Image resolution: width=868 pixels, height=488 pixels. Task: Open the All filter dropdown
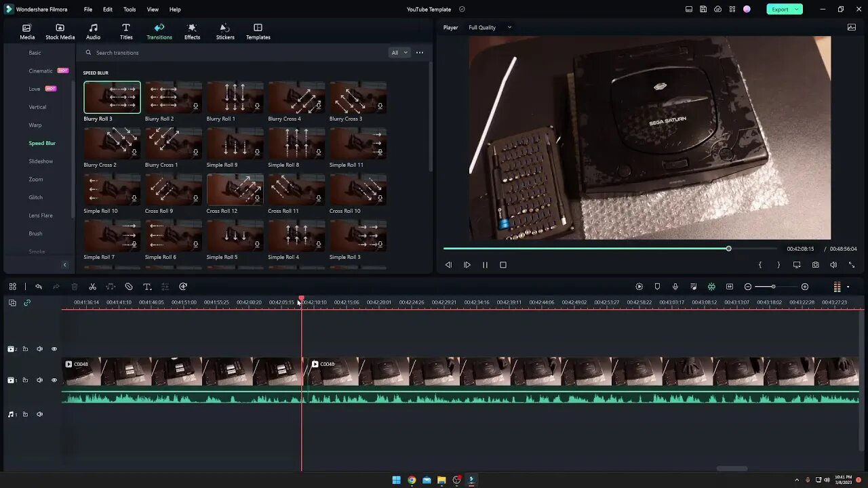pyautogui.click(x=399, y=53)
